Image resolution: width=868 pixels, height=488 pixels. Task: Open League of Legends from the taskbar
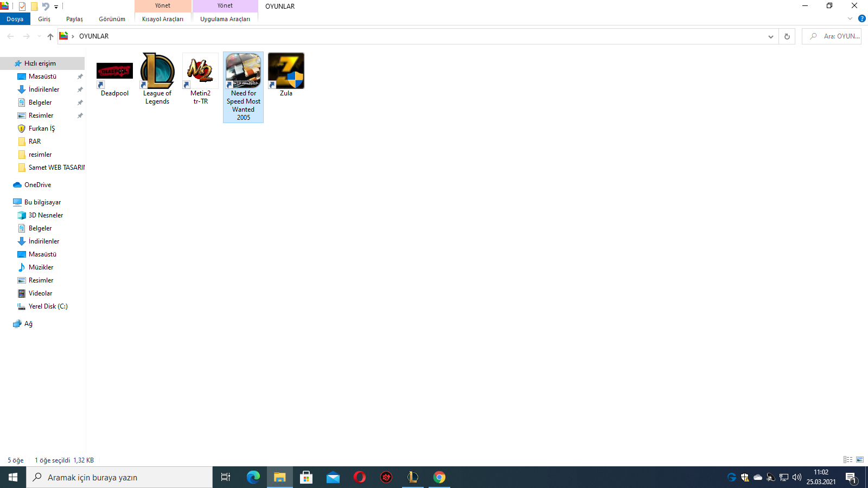413,477
